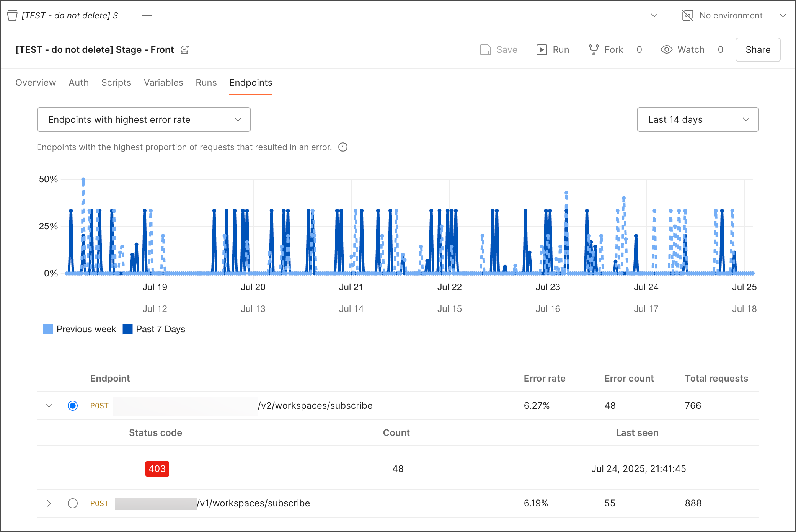Select radio for /v2/workspaces/subscribe endpoint

click(x=73, y=406)
